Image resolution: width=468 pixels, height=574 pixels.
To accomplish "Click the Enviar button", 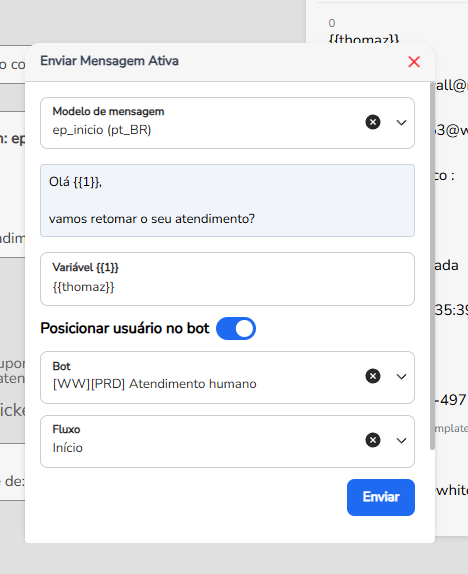I will click(x=381, y=497).
